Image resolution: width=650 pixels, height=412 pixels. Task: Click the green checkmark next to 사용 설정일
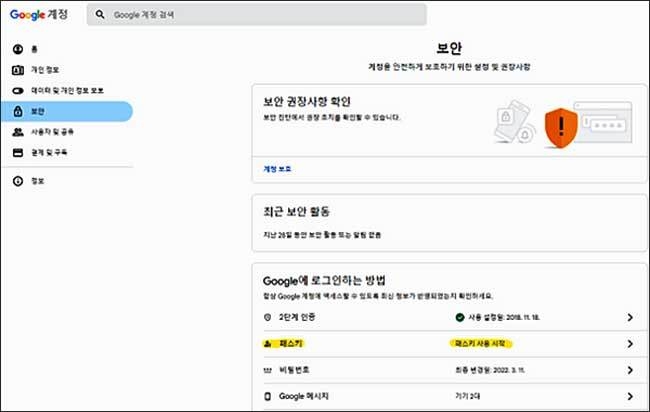[460, 317]
